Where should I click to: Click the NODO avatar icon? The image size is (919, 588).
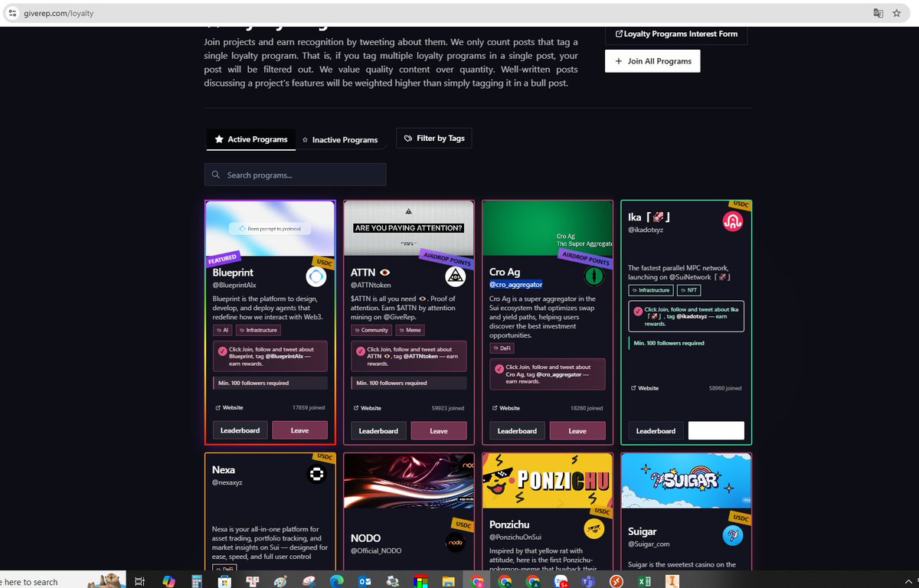455,543
